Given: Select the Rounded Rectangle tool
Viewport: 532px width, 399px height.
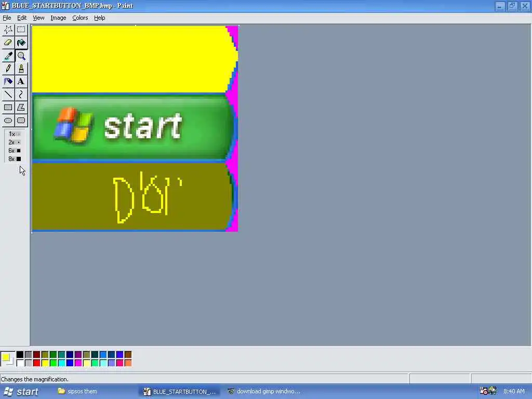Looking at the screenshot, I should pyautogui.click(x=21, y=121).
